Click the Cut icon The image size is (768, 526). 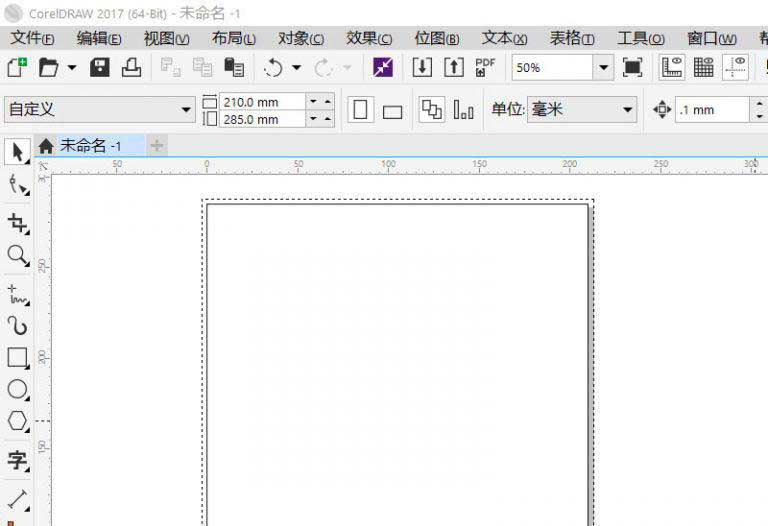coord(170,68)
